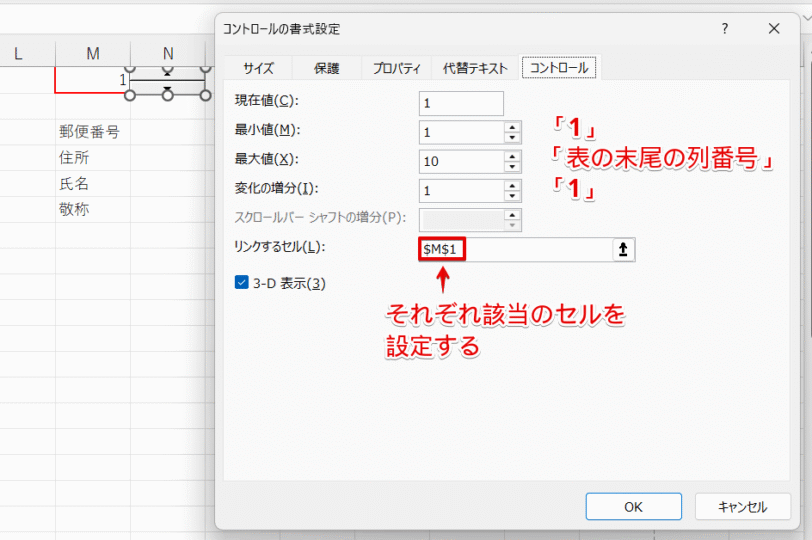The height and width of the screenshot is (540, 812).
Task: Increase 変化の増分 with the up arrow
Action: (x=512, y=186)
